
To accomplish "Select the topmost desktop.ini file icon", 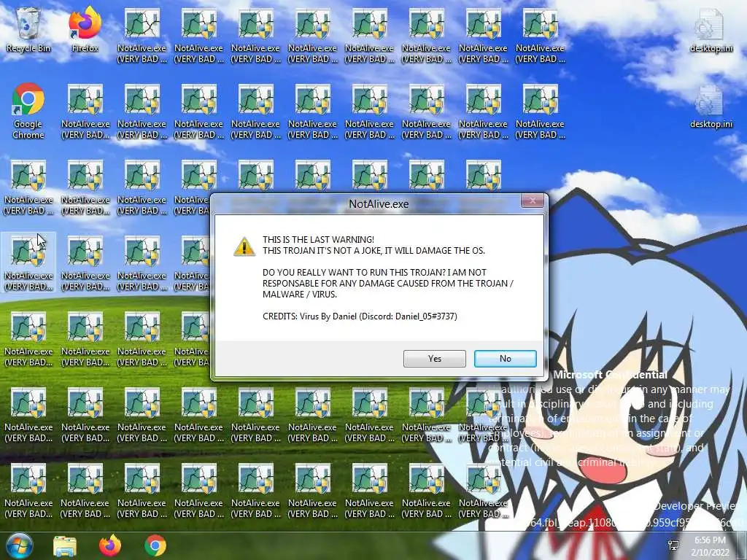I will 711,30.
